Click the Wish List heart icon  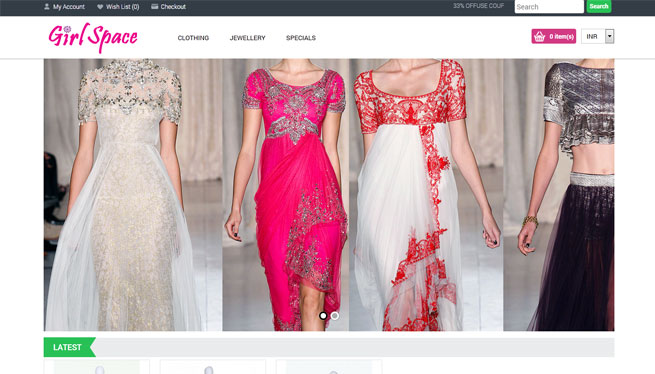[x=100, y=7]
